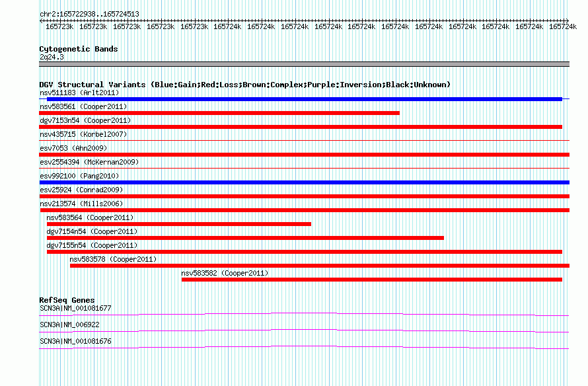Open variant label nsv511183 (Arlt2011)

click(79, 93)
